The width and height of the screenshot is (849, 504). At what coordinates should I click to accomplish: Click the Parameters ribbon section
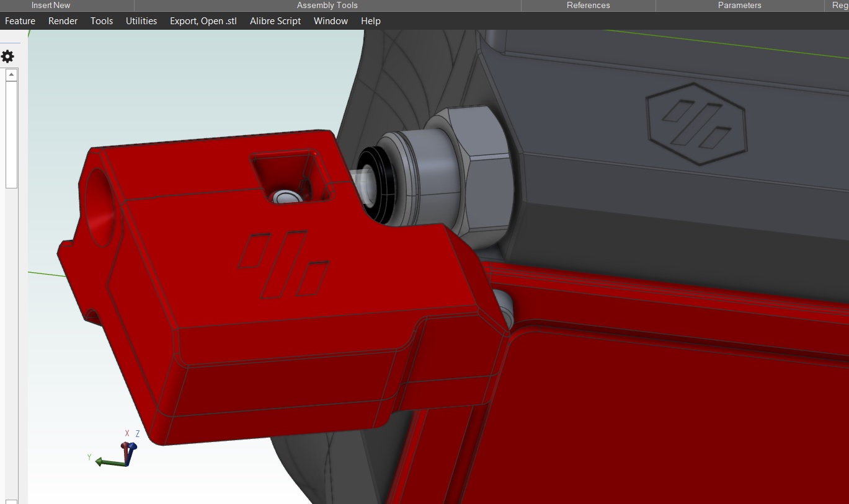tap(739, 5)
